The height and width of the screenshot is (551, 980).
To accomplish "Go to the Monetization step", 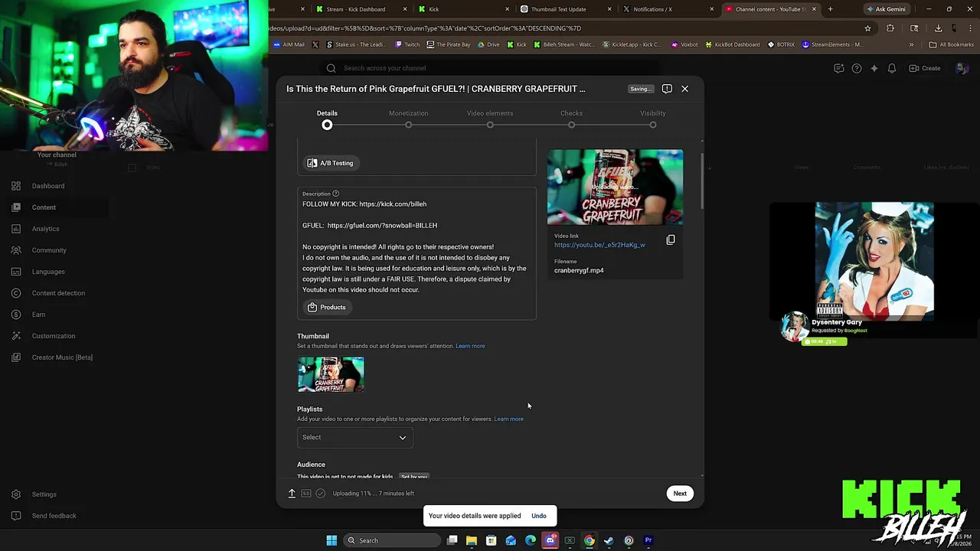I will tap(408, 119).
